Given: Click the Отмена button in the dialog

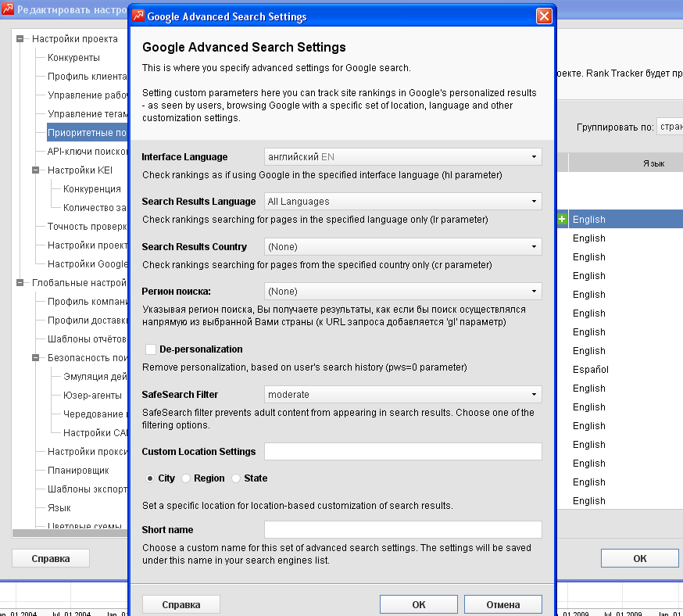Looking at the screenshot, I should [503, 604].
